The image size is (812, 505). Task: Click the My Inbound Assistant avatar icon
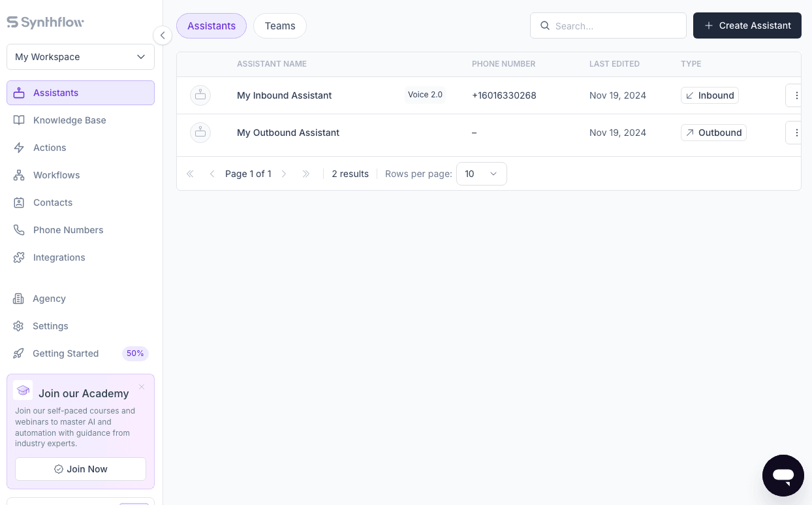200,95
